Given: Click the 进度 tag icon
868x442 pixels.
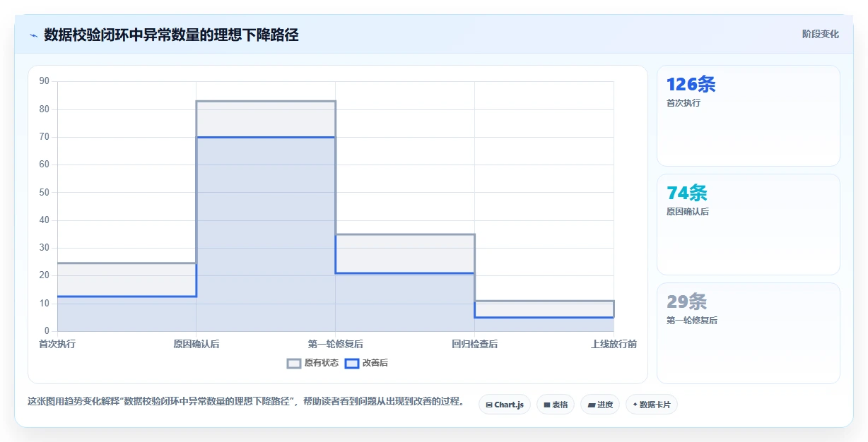Looking at the screenshot, I should [591, 405].
